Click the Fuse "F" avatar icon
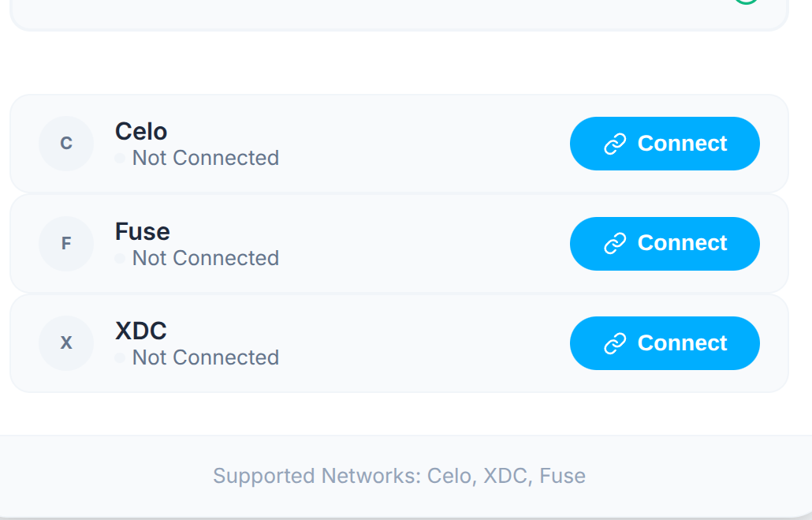Screen dimensions: 812x520 (x=66, y=243)
